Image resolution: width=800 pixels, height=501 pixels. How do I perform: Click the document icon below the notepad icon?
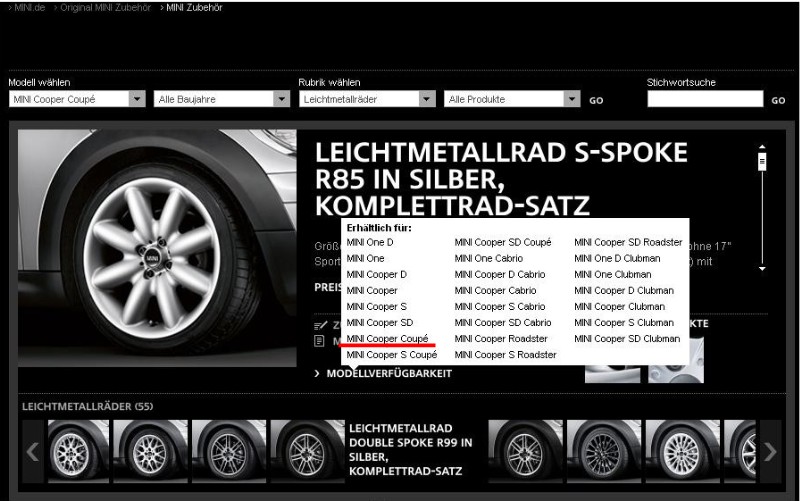click(320, 341)
